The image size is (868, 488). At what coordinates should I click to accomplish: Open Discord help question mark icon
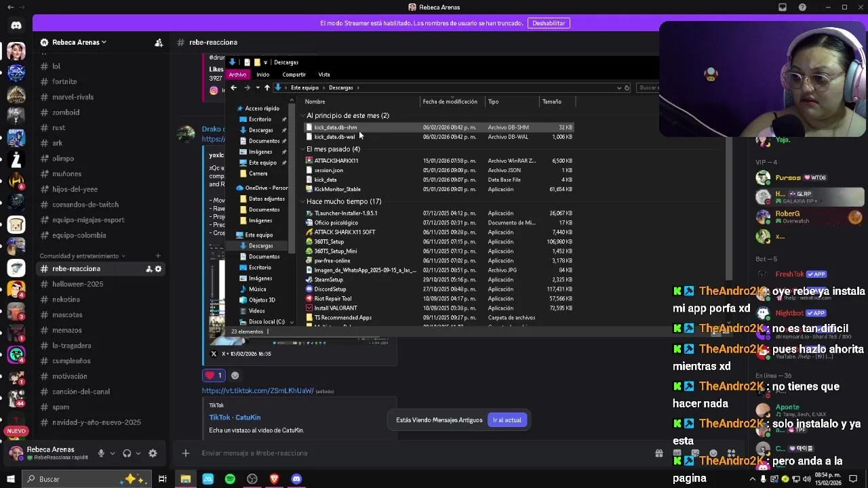[802, 7]
